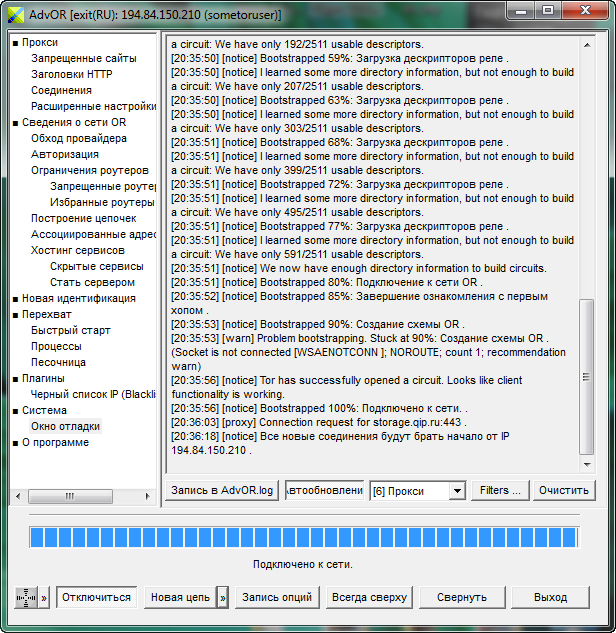Viewport: 616px width, 633px height.
Task: Open the Заголовки HTTP settings page
Action: (x=71, y=75)
